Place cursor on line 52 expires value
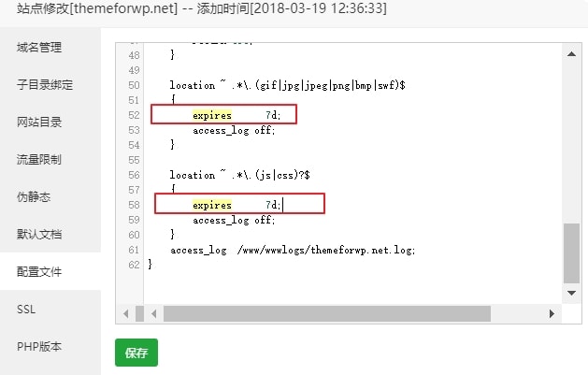Image resolution: width=588 pixels, height=375 pixels. (271, 115)
